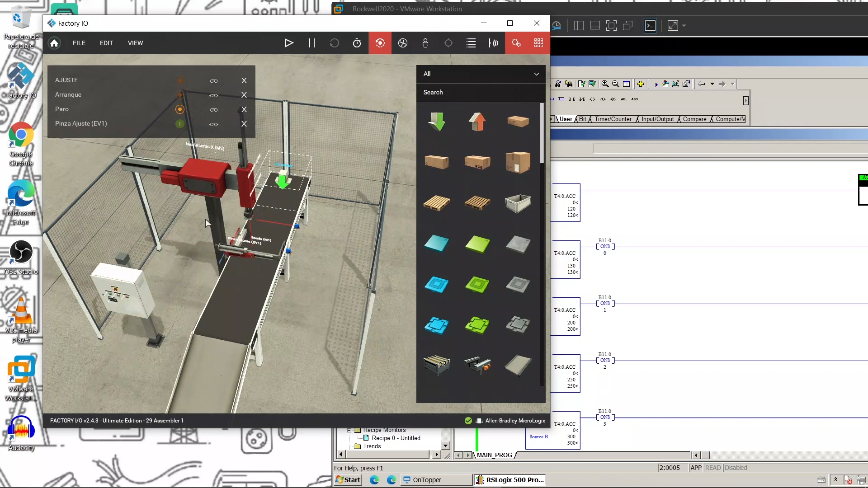
Task: Pause the Factory IO simulation
Action: (312, 43)
